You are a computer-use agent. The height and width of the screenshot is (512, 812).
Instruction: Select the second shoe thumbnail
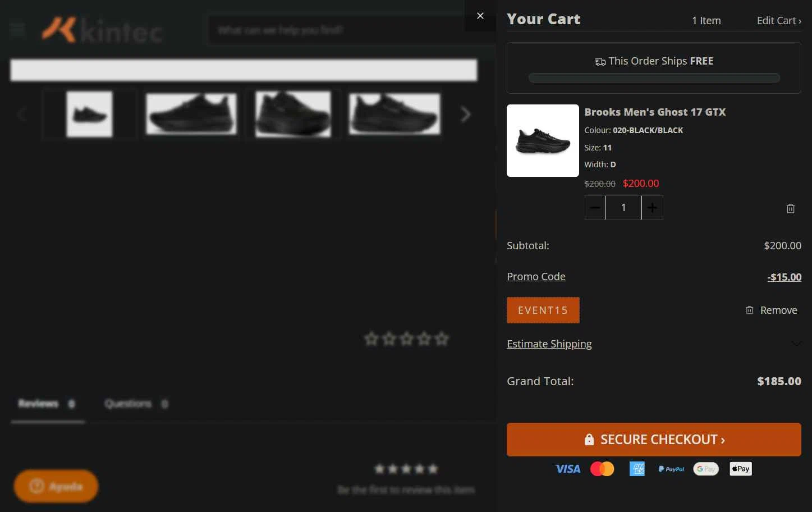coord(191,115)
